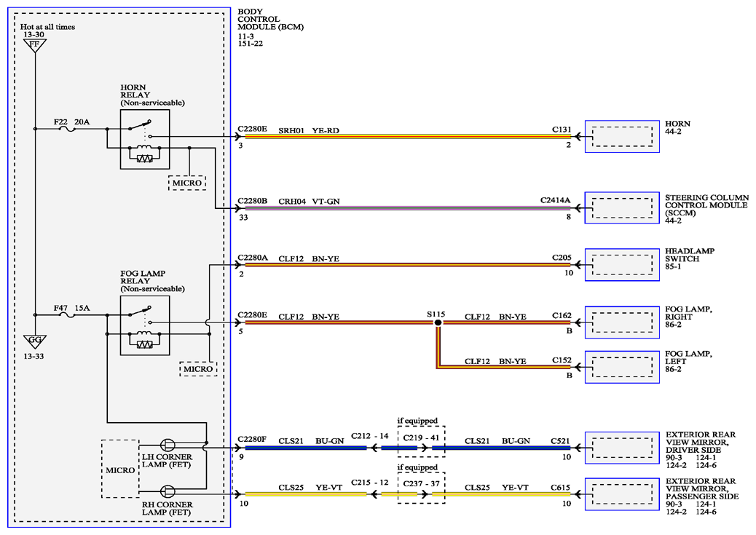Open the HORN component box
Viewport: 756px width, 535px height.
[x=622, y=137]
